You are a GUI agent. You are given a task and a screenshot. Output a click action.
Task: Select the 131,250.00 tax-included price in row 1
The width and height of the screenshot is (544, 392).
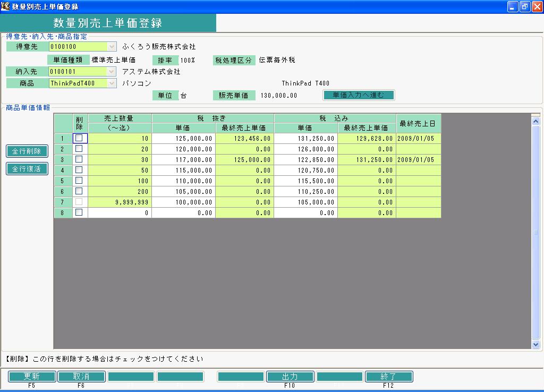pyautogui.click(x=305, y=139)
